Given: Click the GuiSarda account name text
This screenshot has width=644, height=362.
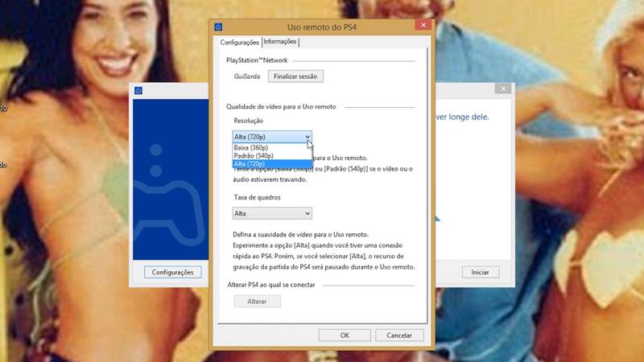Looking at the screenshot, I should [247, 76].
